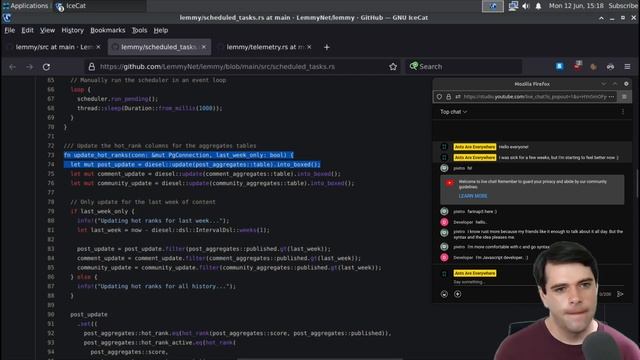Click the scheduler.run_pending() code line
This screenshot has height=360, width=640.
[118, 99]
